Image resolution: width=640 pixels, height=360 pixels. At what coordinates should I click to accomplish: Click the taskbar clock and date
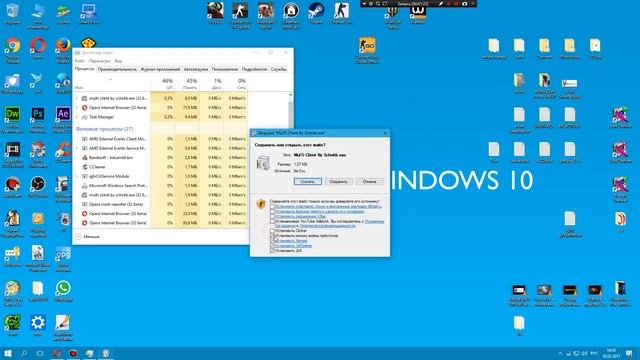pyautogui.click(x=612, y=353)
